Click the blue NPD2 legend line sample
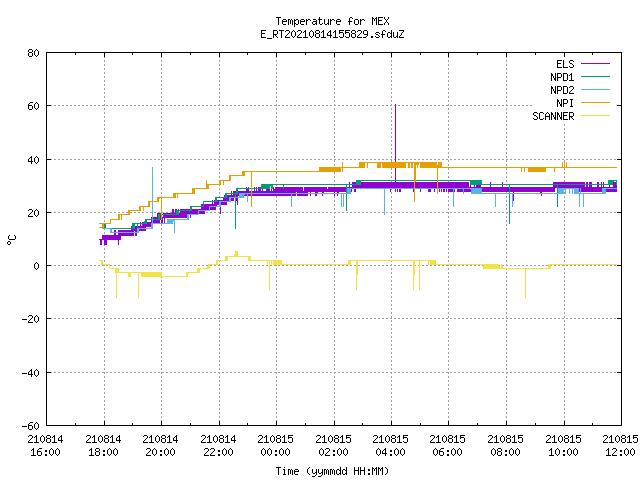640x480 pixels. (595, 90)
